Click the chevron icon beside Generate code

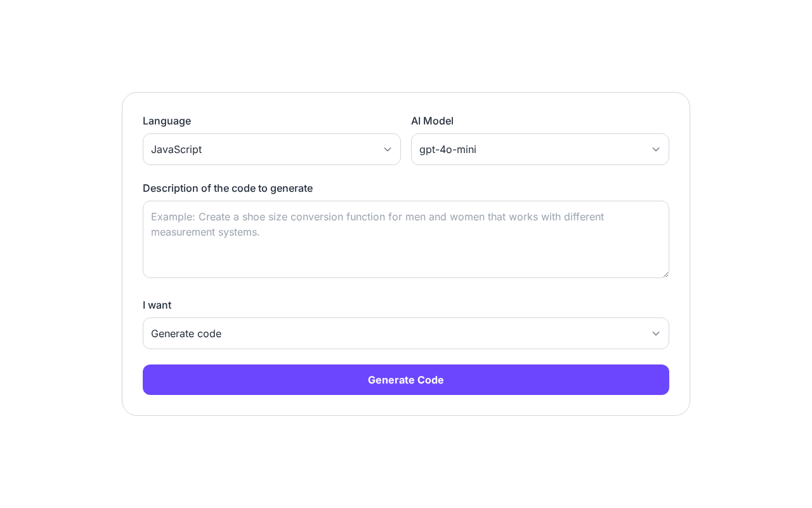point(656,333)
